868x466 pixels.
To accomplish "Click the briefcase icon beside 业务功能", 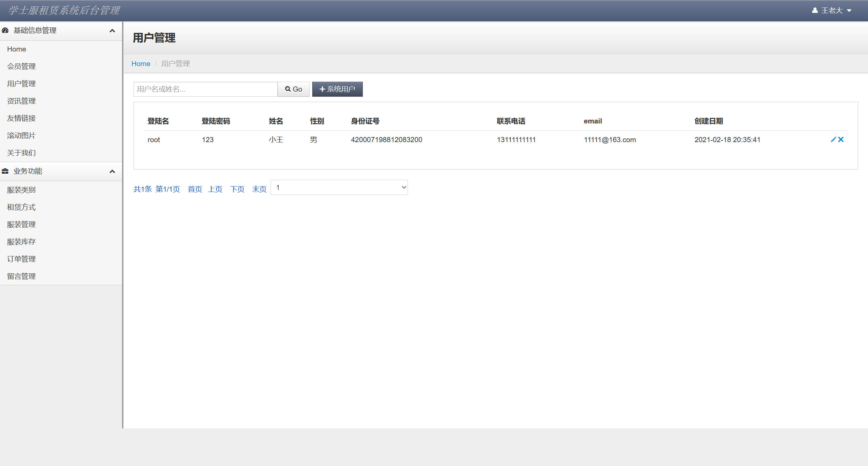I will click(x=5, y=171).
